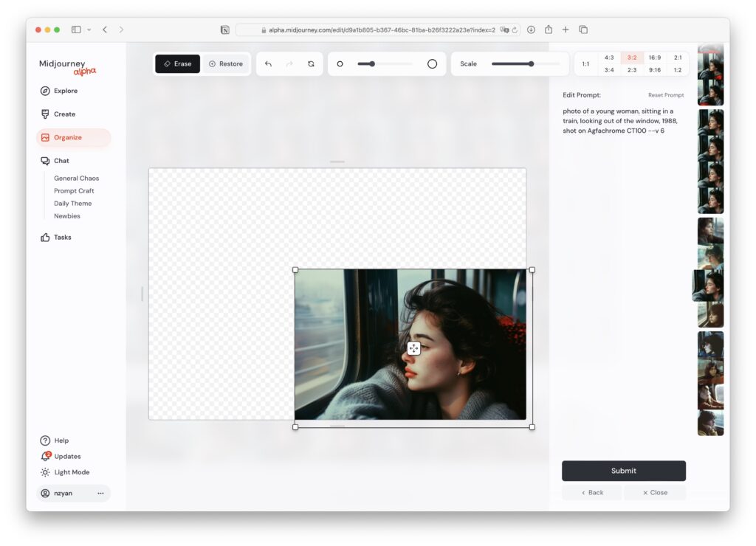Open the Newbies chat room
Image resolution: width=756 pixels, height=546 pixels.
pos(67,216)
